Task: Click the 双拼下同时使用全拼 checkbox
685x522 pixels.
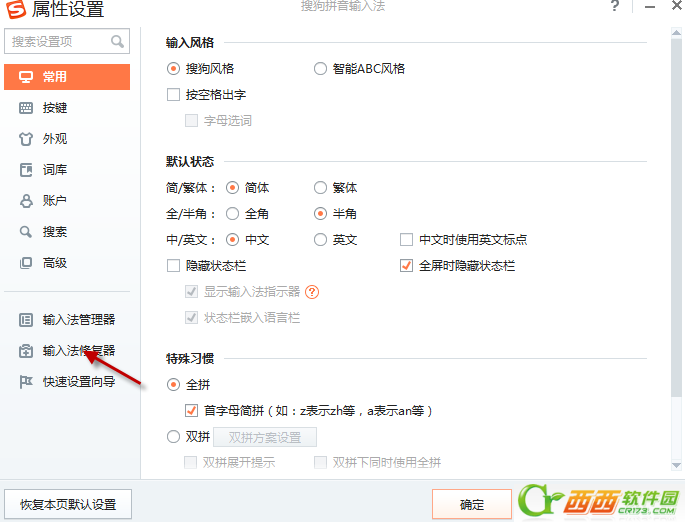Action: click(x=321, y=462)
